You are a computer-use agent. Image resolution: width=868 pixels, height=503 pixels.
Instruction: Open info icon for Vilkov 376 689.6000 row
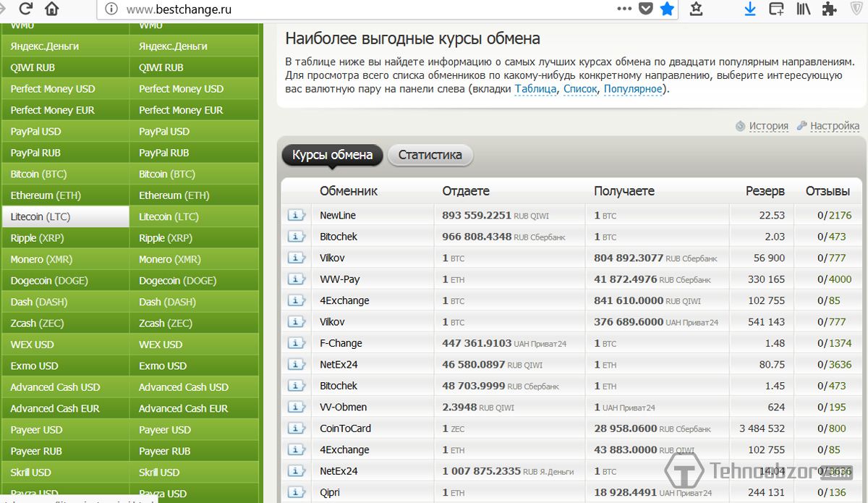tap(297, 322)
